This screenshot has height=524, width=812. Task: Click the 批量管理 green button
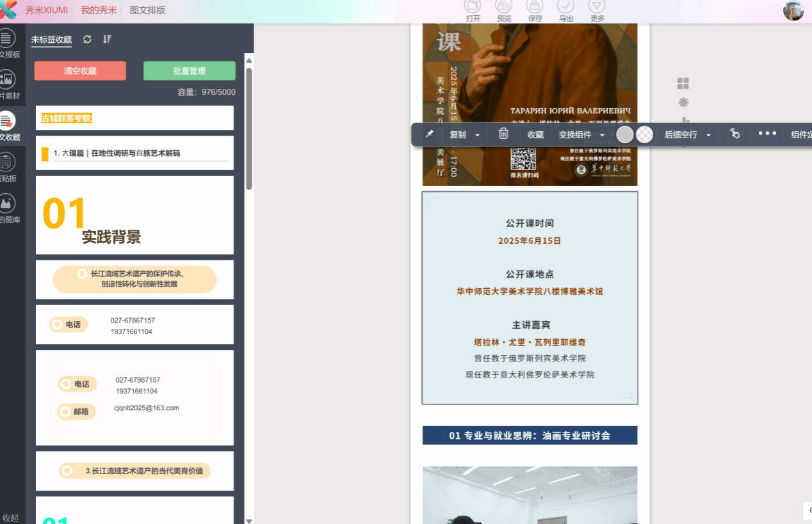(189, 71)
